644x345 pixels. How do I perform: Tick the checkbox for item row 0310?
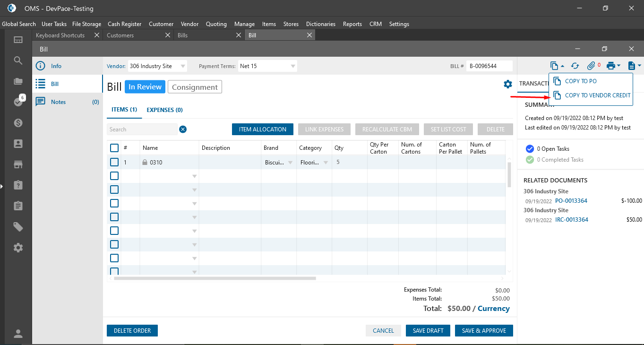tap(114, 162)
